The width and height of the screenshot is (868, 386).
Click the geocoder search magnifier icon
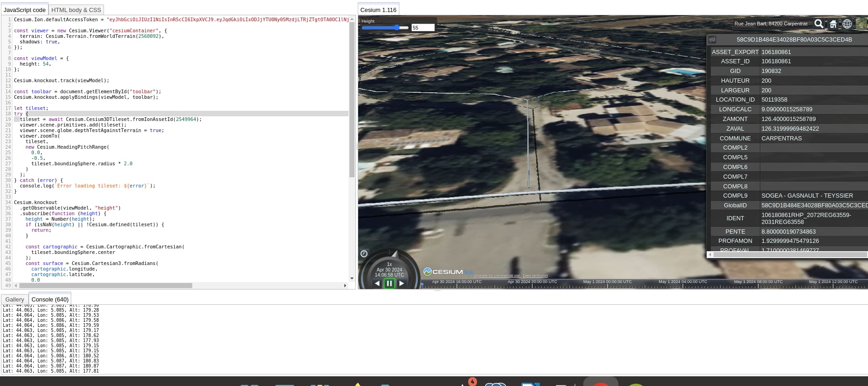(819, 24)
